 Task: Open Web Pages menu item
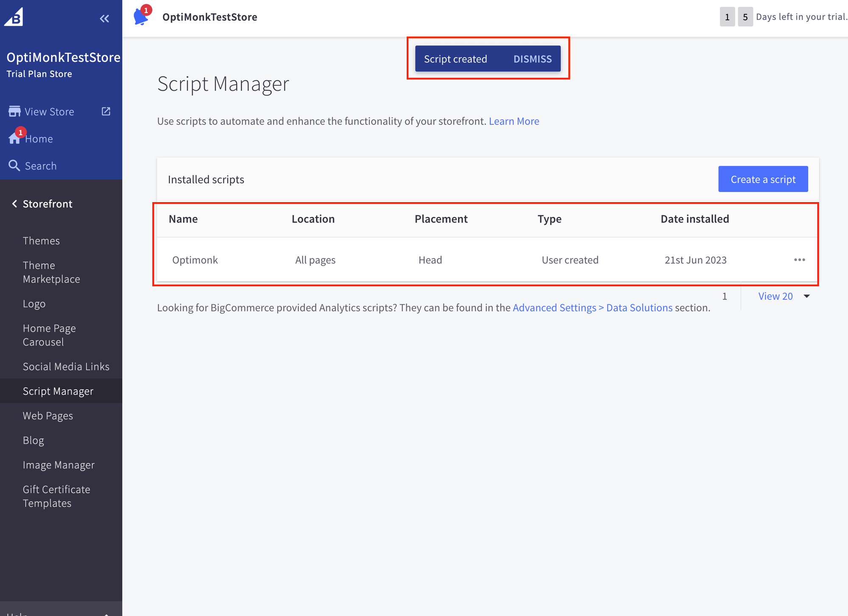click(48, 416)
